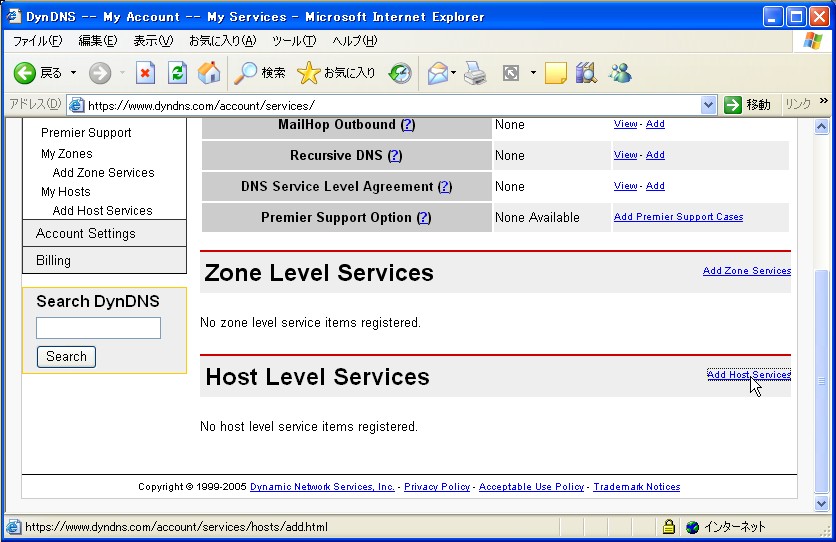Click View link for Recursive DNS
836x542 pixels.
(x=625, y=155)
